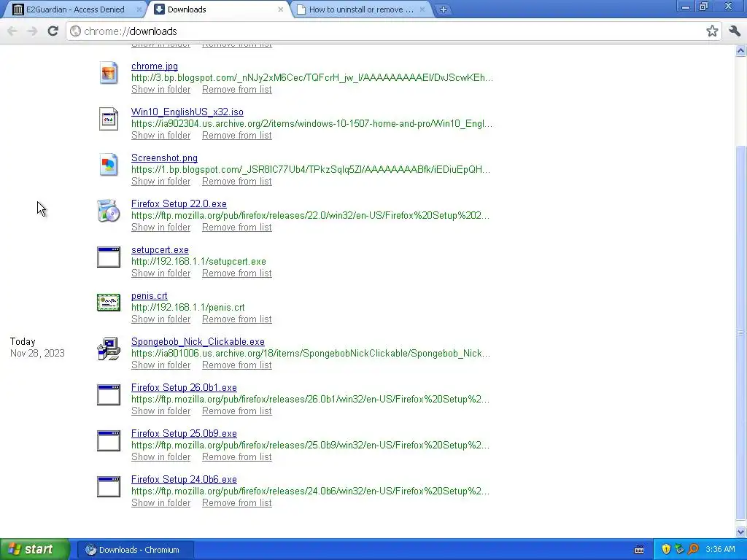Click the Spongebob_Nick_Clickable.exe icon
This screenshot has width=747, height=560.
(x=109, y=349)
